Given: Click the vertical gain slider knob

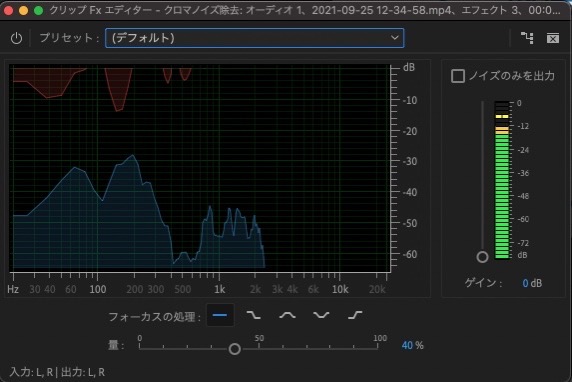Looking at the screenshot, I should (x=482, y=257).
